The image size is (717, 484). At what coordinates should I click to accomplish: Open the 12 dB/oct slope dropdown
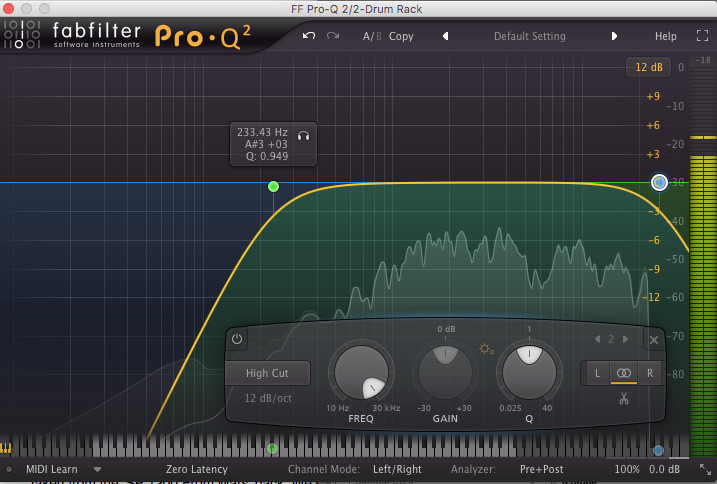point(268,398)
